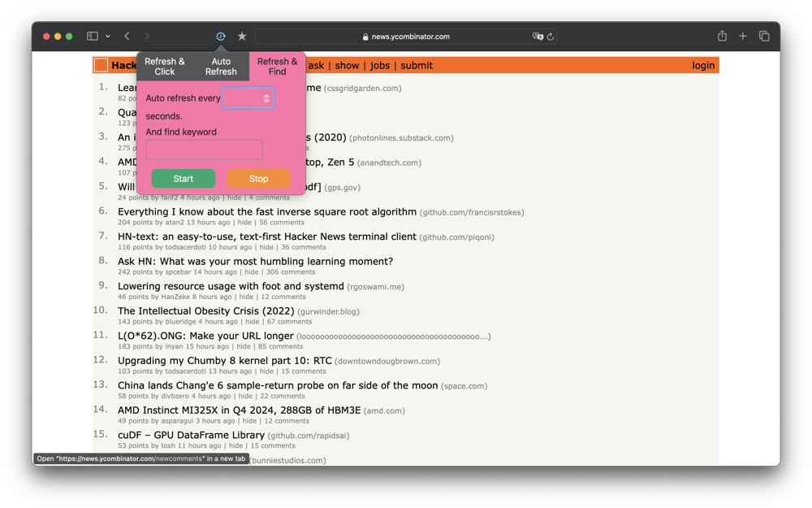Image resolution: width=812 pixels, height=508 pixels.
Task: Open Lowering resource usage with foot story
Action: tap(231, 286)
